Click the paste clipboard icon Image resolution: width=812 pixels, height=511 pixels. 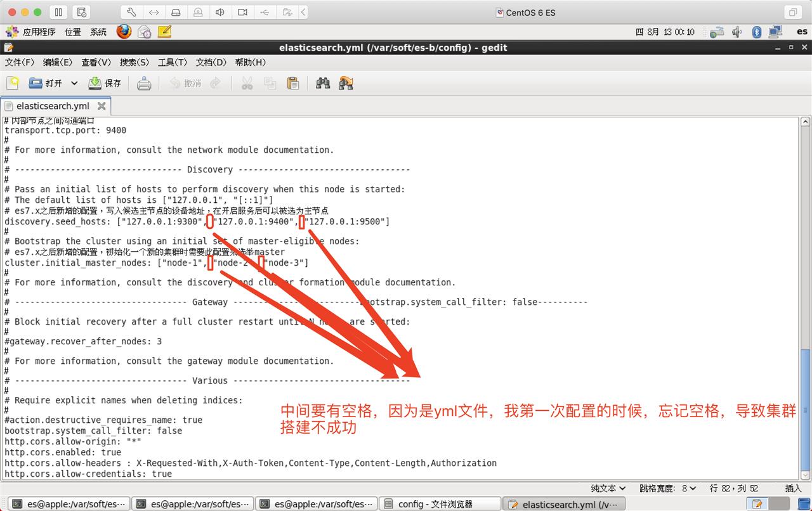[x=292, y=83]
